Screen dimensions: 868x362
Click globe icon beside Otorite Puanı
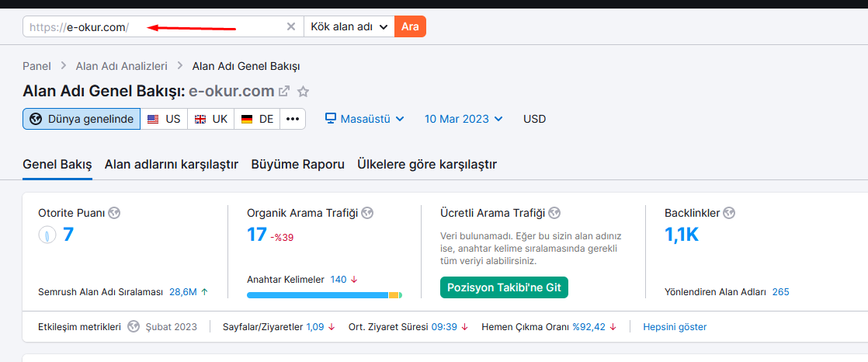coord(114,213)
